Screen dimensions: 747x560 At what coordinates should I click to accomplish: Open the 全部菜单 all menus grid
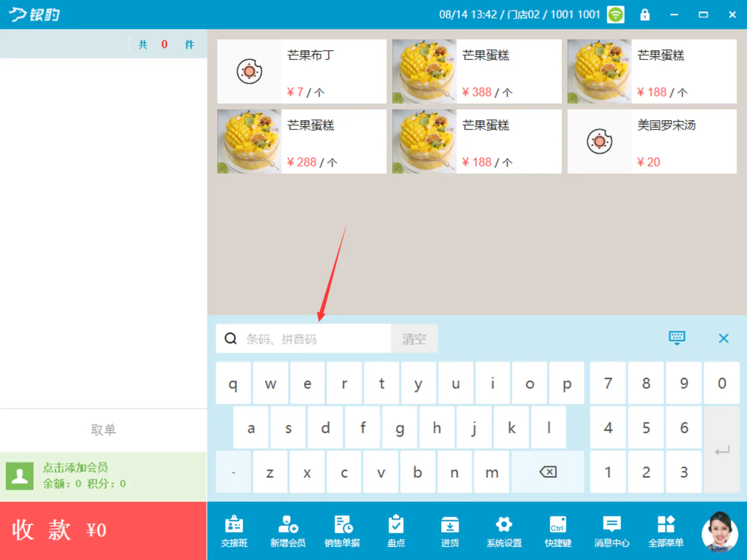pyautogui.click(x=666, y=531)
